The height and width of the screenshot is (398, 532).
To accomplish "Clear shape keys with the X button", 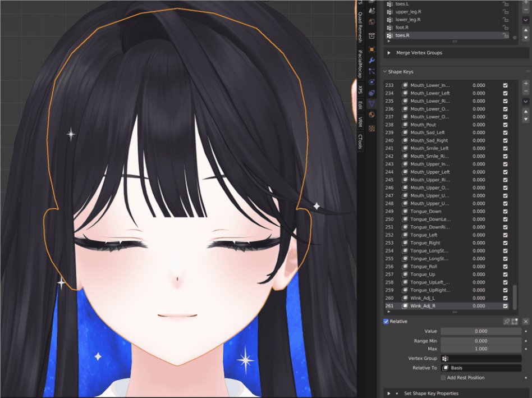I will click(526, 321).
